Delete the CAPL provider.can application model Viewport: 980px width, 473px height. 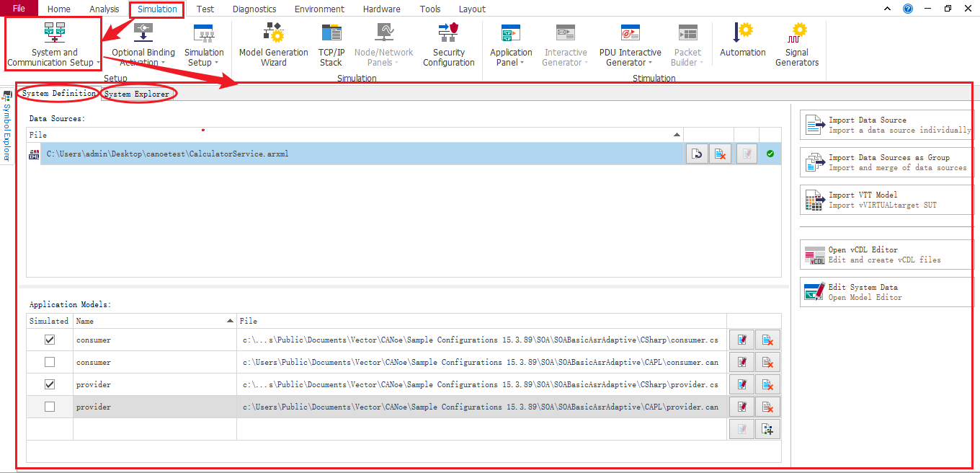tap(767, 406)
